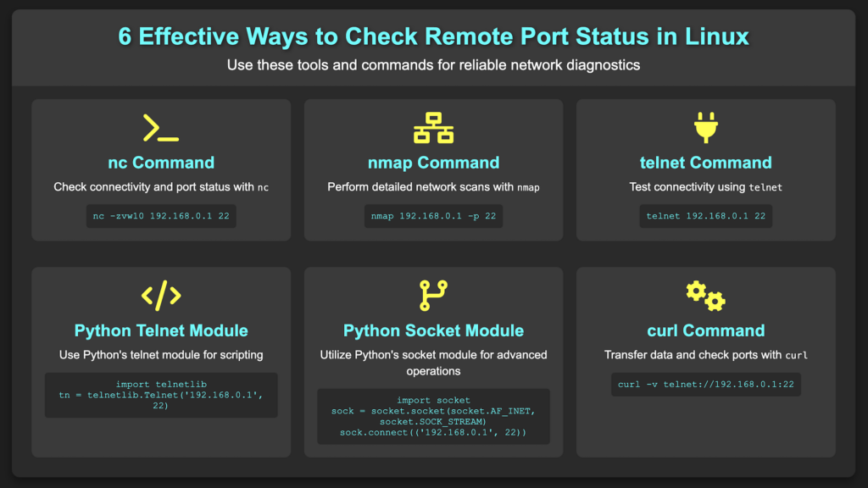
Task: Click the nc -zvw10 code snippet
Action: (161, 216)
